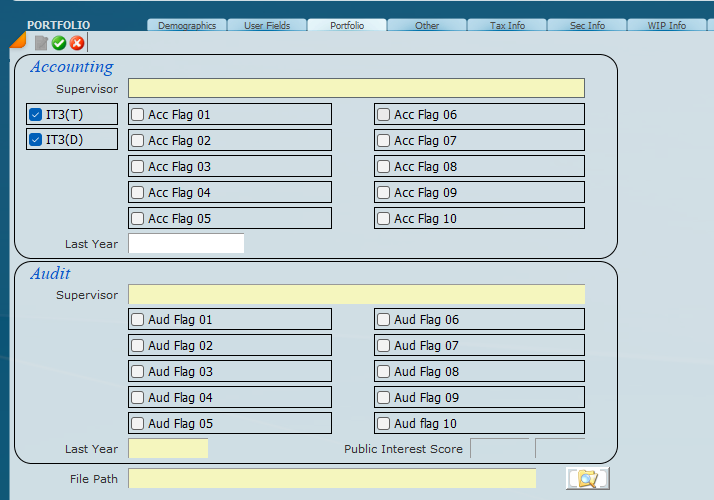Open the Tax Info tab
Viewport: 714px width, 500px height.
pos(507,25)
